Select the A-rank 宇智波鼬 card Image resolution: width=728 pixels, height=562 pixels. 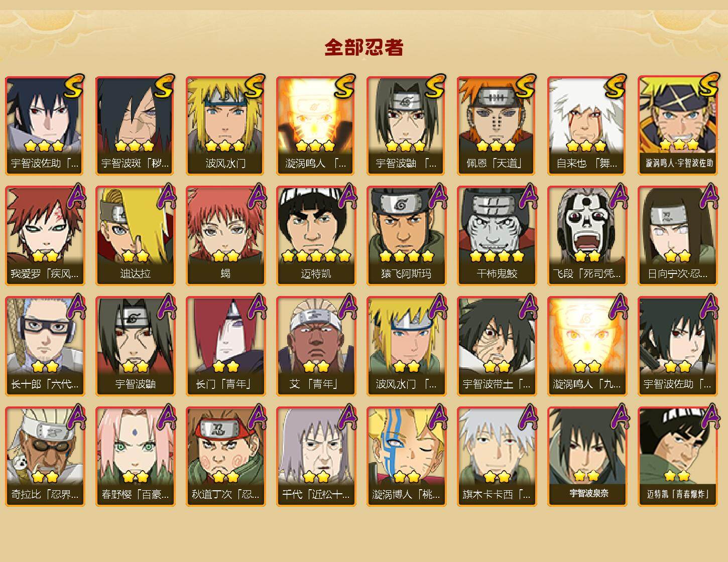point(135,346)
